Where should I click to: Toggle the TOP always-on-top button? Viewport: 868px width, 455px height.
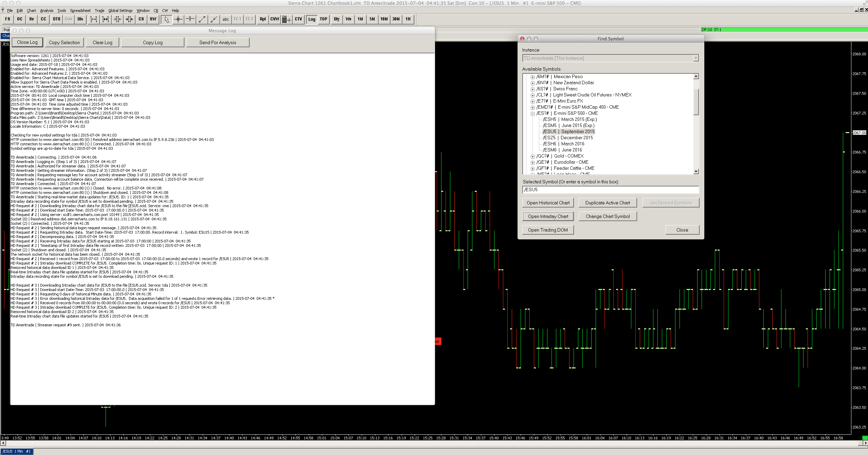[x=324, y=19]
